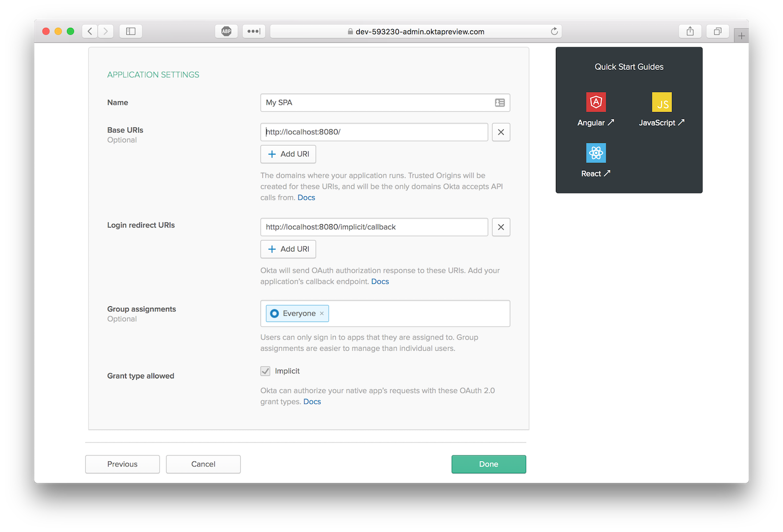Reload the page with refresh icon
783x532 pixels.
pyautogui.click(x=554, y=31)
